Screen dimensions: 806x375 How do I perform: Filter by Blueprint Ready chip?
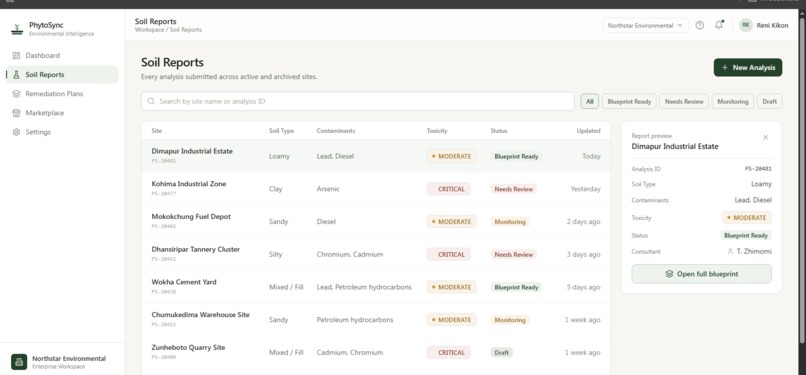click(629, 101)
